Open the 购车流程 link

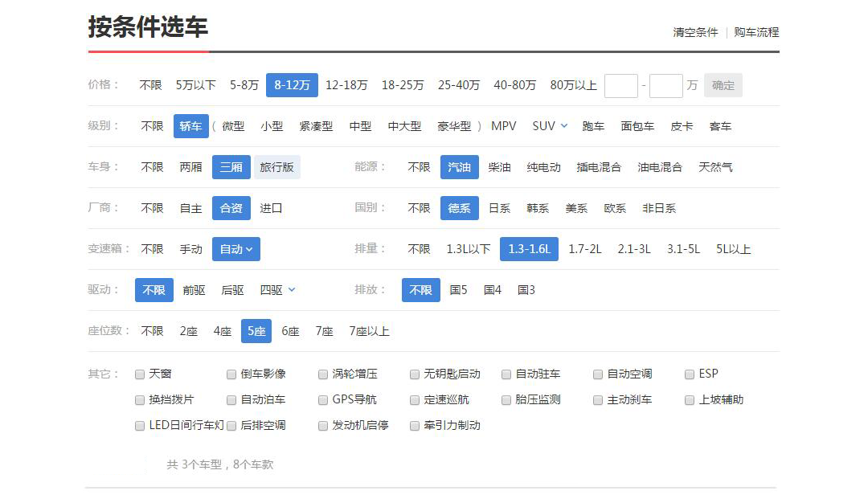[x=756, y=32]
